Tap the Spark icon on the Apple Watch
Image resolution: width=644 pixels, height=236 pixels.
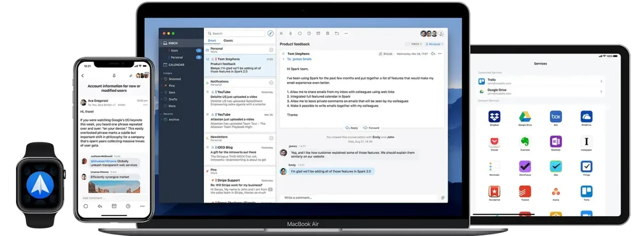[x=40, y=185]
